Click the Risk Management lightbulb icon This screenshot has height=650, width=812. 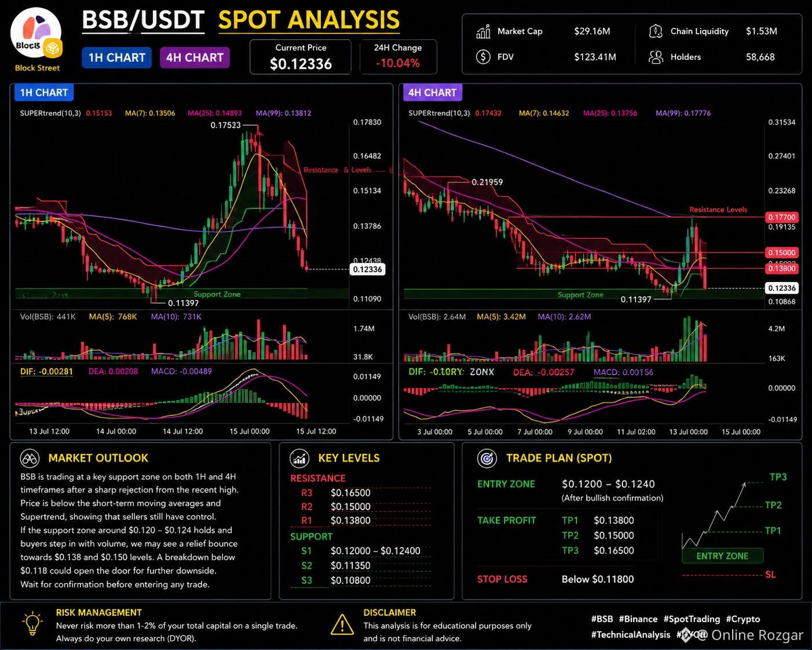[32, 624]
